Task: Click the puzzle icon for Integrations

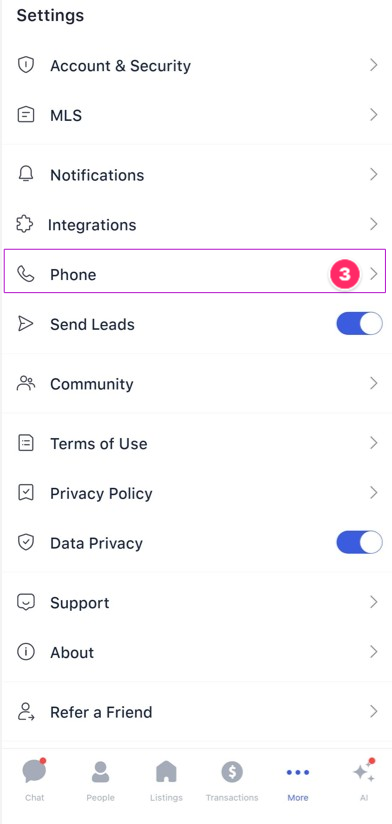Action: [24, 224]
